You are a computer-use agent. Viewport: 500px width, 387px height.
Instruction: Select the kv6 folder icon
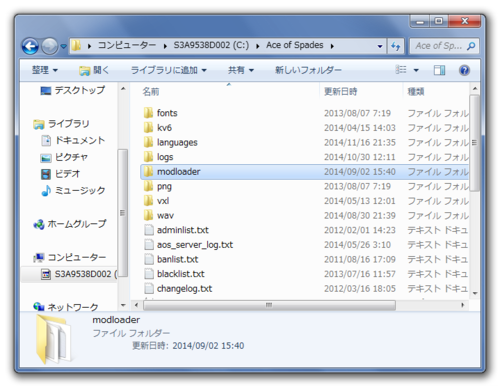tap(148, 128)
